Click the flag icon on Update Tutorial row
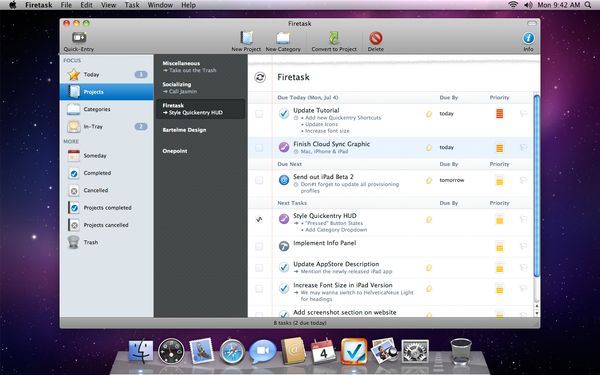This screenshot has width=600, height=375. click(x=523, y=114)
